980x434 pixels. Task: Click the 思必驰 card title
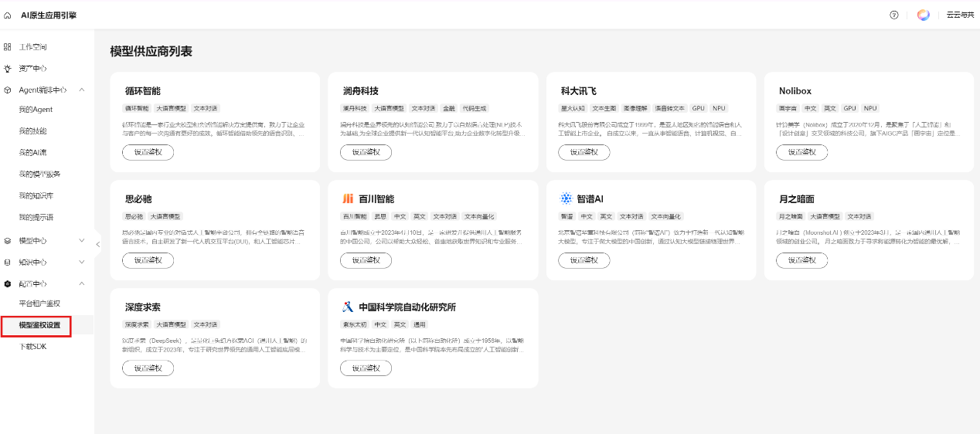tap(138, 199)
